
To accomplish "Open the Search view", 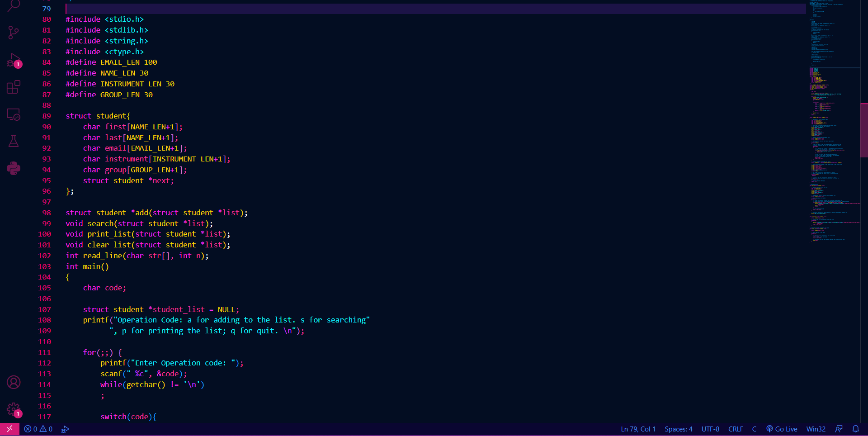I will point(14,6).
